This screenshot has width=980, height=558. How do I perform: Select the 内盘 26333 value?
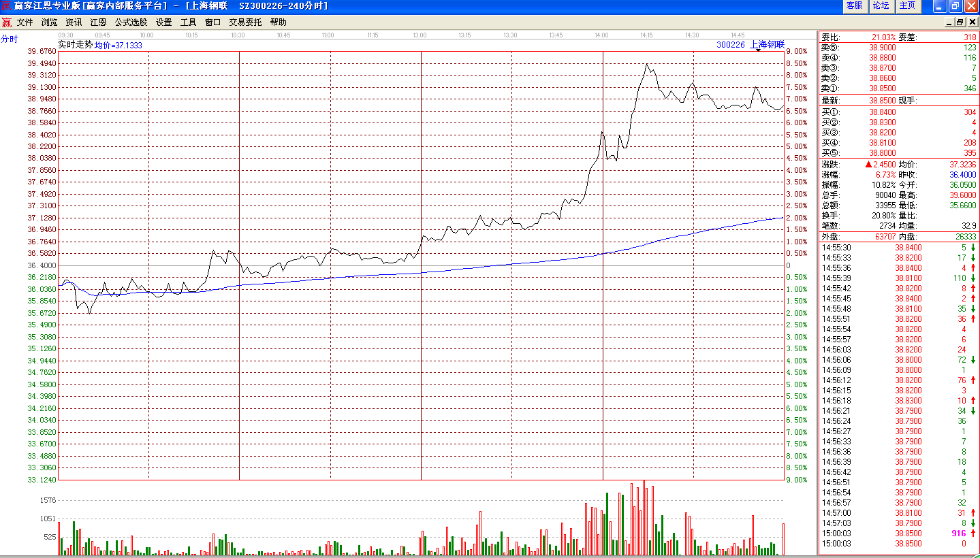966,237
